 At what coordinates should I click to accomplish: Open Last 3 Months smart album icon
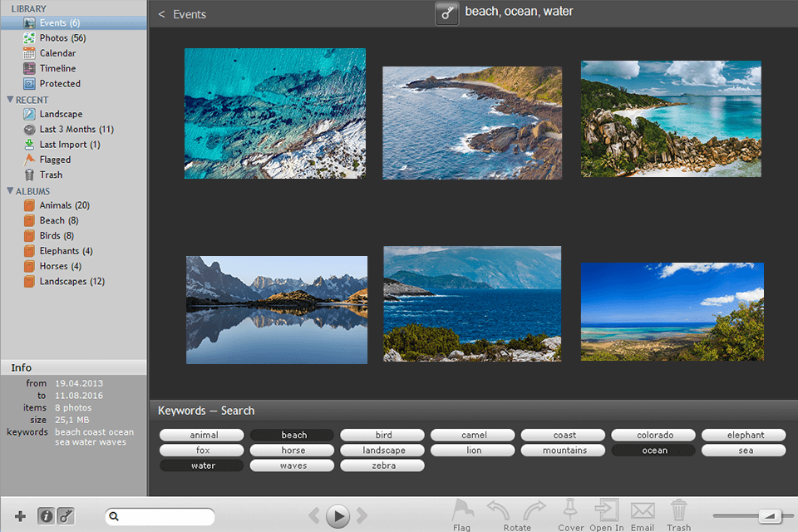pyautogui.click(x=30, y=130)
